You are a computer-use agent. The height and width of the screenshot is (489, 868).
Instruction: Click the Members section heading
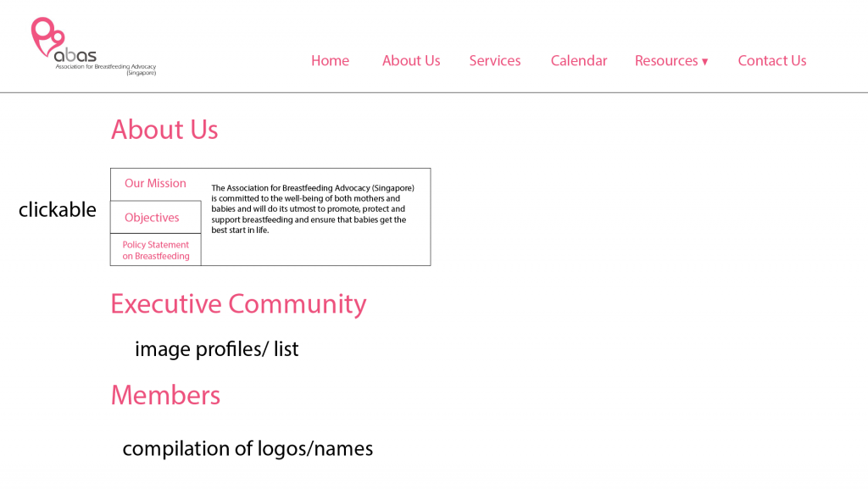(x=165, y=396)
